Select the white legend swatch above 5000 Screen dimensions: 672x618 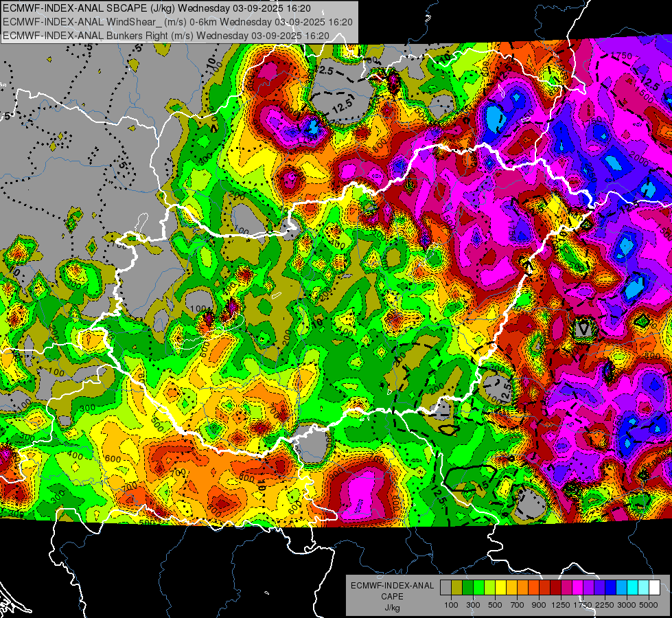[x=654, y=588]
